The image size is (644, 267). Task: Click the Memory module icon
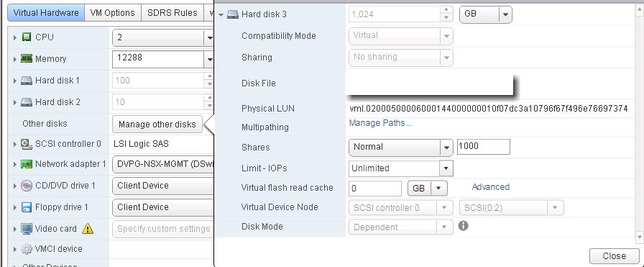tap(27, 58)
